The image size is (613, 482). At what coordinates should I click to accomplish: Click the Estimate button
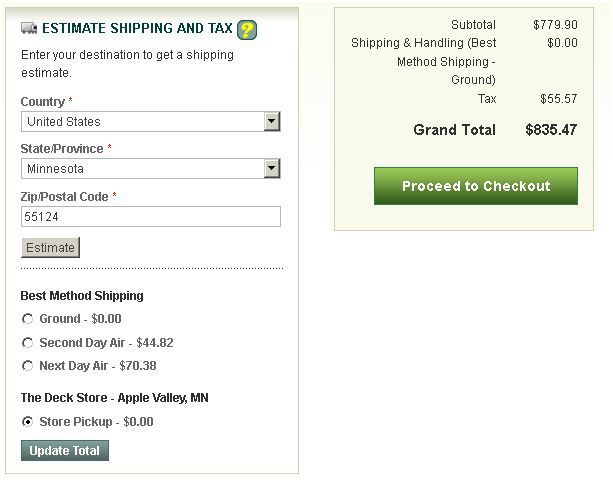(x=50, y=247)
